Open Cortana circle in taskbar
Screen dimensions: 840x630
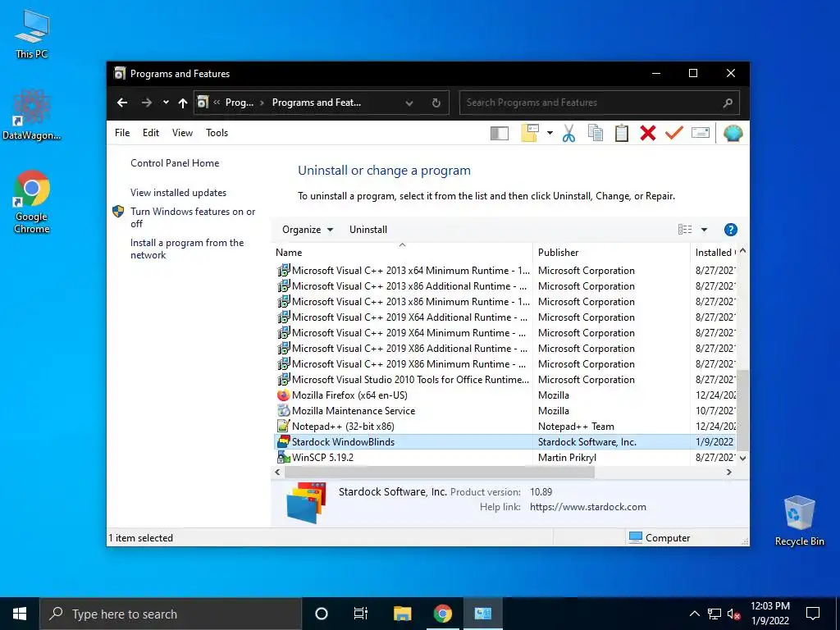point(322,614)
